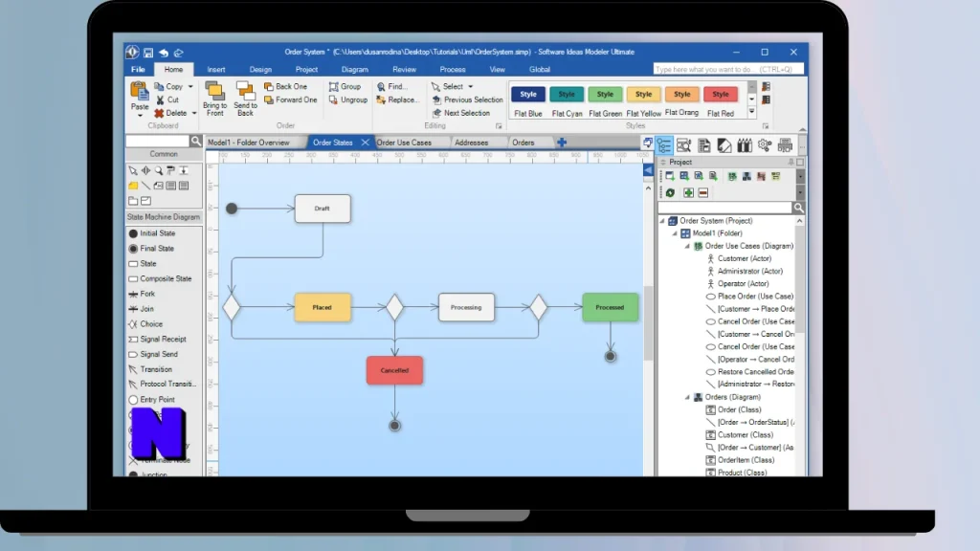
Task: Group the selected elements
Action: [345, 87]
